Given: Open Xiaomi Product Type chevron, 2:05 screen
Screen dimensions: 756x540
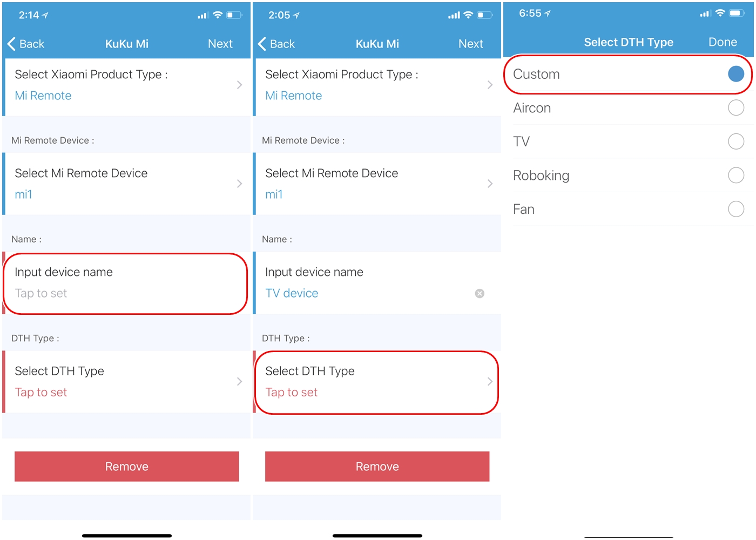Looking at the screenshot, I should 490,85.
